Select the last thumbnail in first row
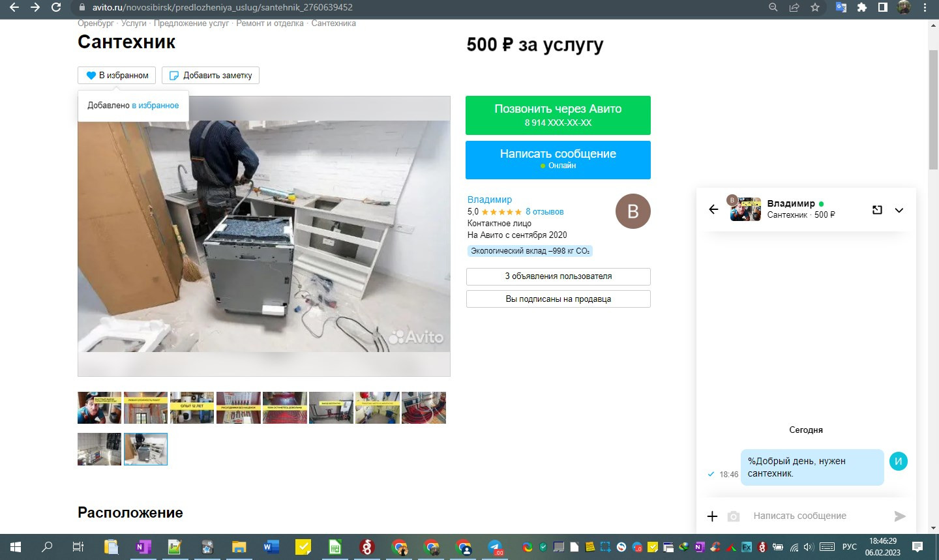Viewport: 939px width, 560px height. [x=424, y=407]
